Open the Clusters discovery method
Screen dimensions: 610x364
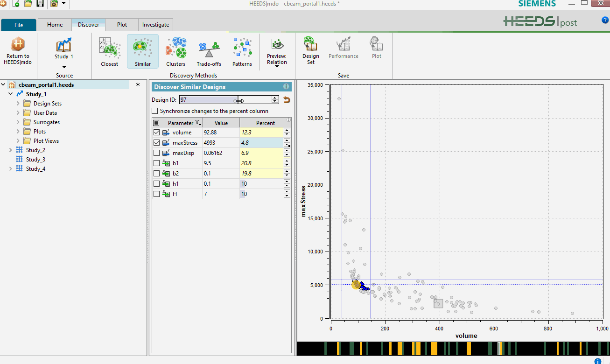175,51
